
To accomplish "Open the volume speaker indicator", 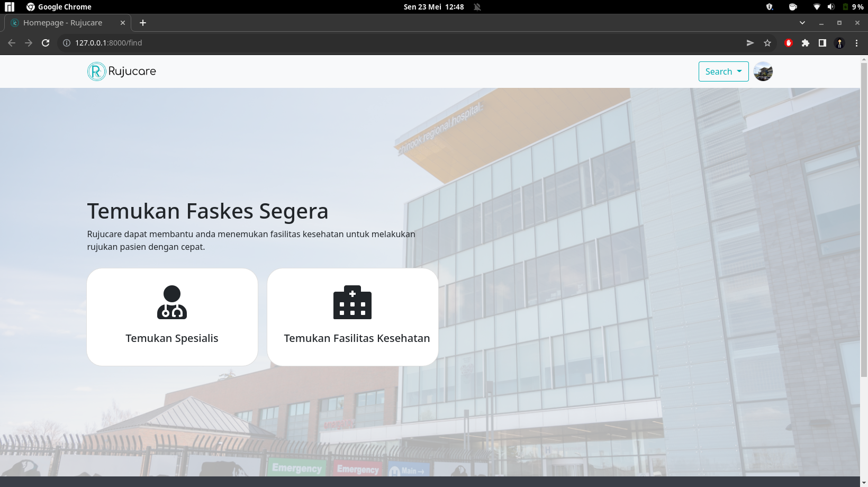I will [831, 7].
